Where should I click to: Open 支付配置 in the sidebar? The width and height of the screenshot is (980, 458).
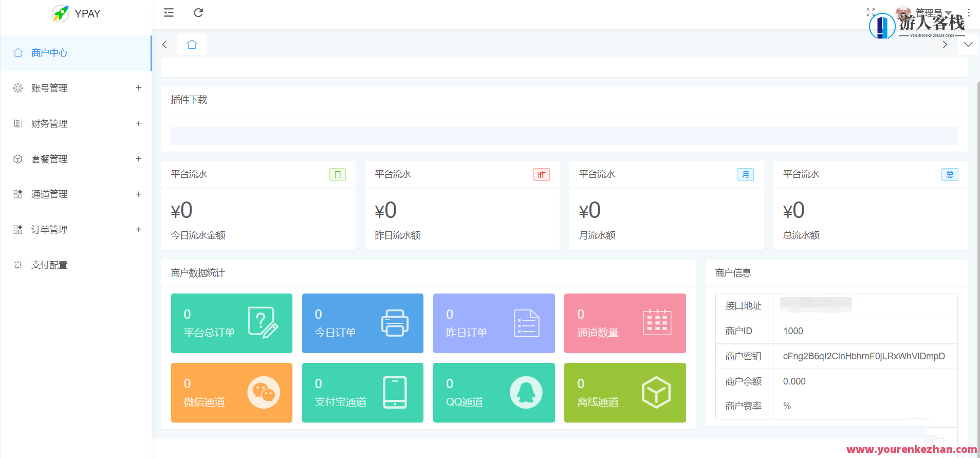coord(49,265)
